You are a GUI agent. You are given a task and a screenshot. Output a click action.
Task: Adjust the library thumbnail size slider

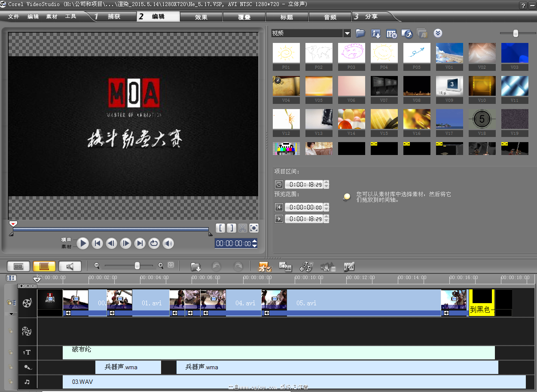coord(516,33)
